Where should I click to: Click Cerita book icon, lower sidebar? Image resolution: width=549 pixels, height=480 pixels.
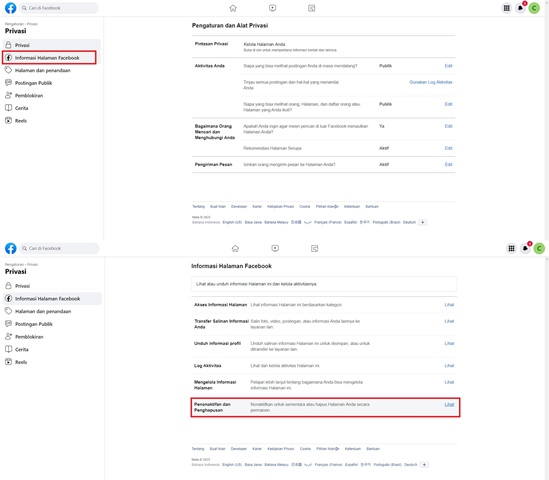pyautogui.click(x=8, y=349)
